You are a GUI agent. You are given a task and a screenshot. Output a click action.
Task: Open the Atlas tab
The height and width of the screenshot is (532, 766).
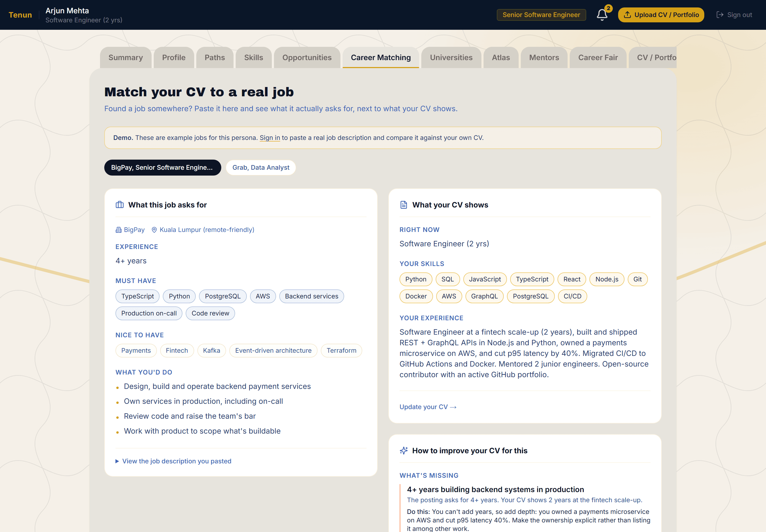(501, 57)
